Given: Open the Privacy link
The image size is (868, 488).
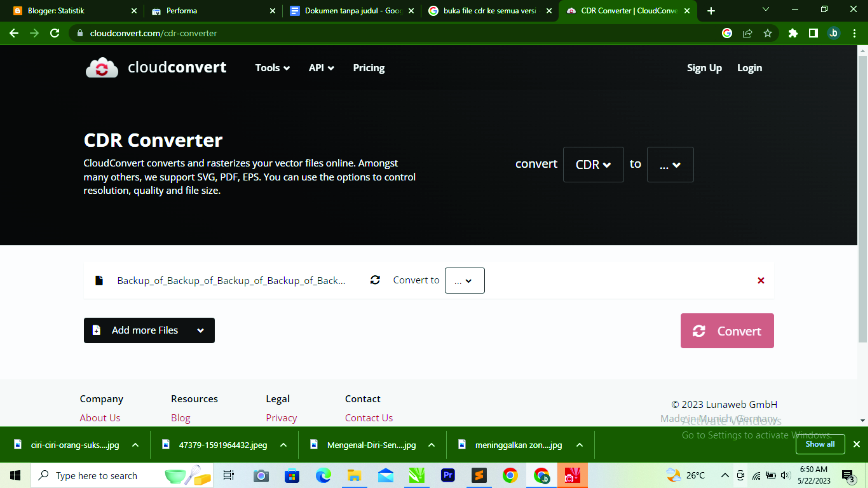Looking at the screenshot, I should click(281, 418).
